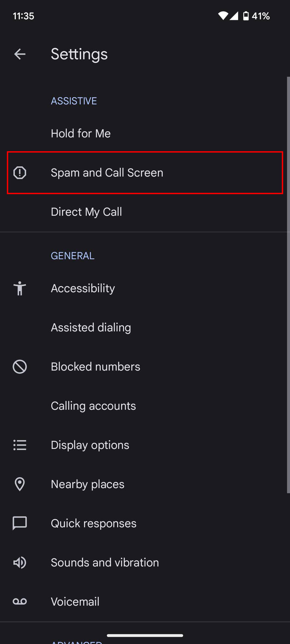290x644 pixels.
Task: Tap the back arrow icon
Action: point(20,54)
